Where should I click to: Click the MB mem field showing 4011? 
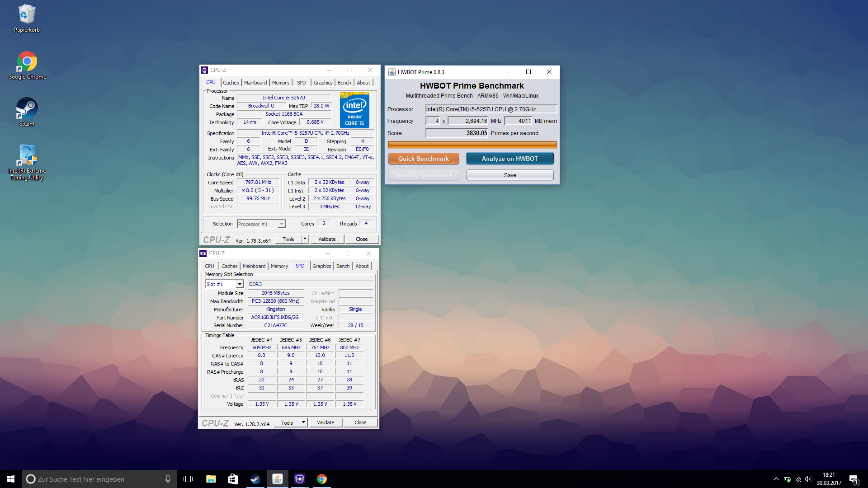tap(518, 121)
